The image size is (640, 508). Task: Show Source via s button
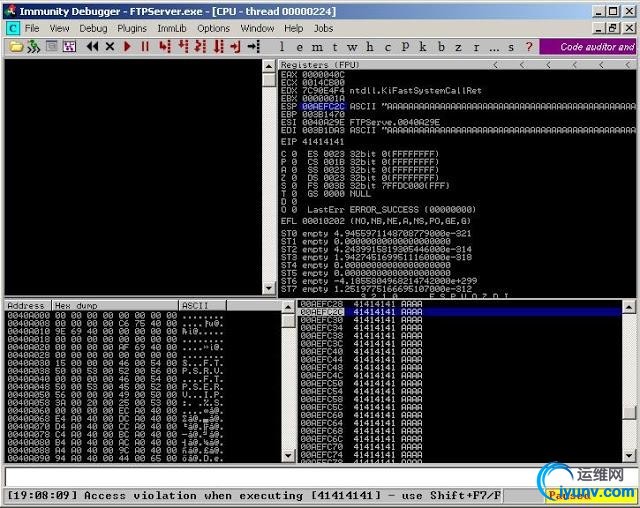511,47
